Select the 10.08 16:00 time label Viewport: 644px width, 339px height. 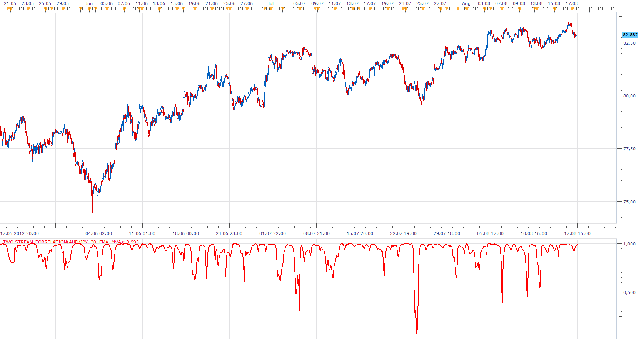(x=534, y=233)
